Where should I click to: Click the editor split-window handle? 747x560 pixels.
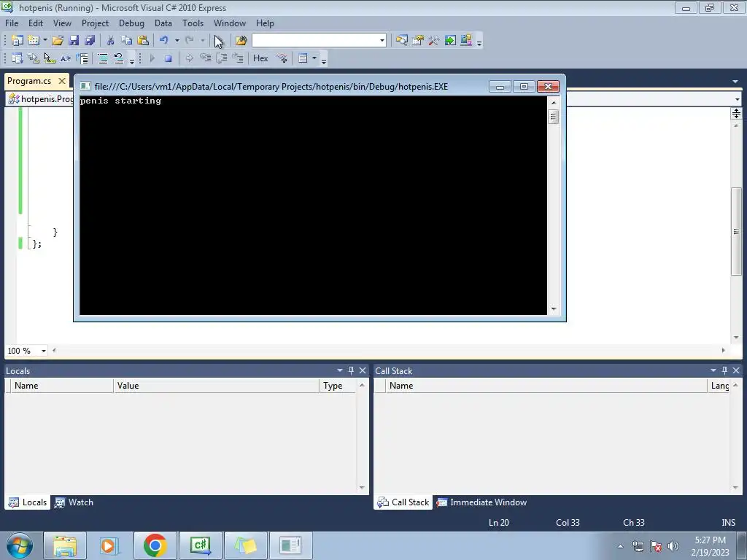(736, 113)
